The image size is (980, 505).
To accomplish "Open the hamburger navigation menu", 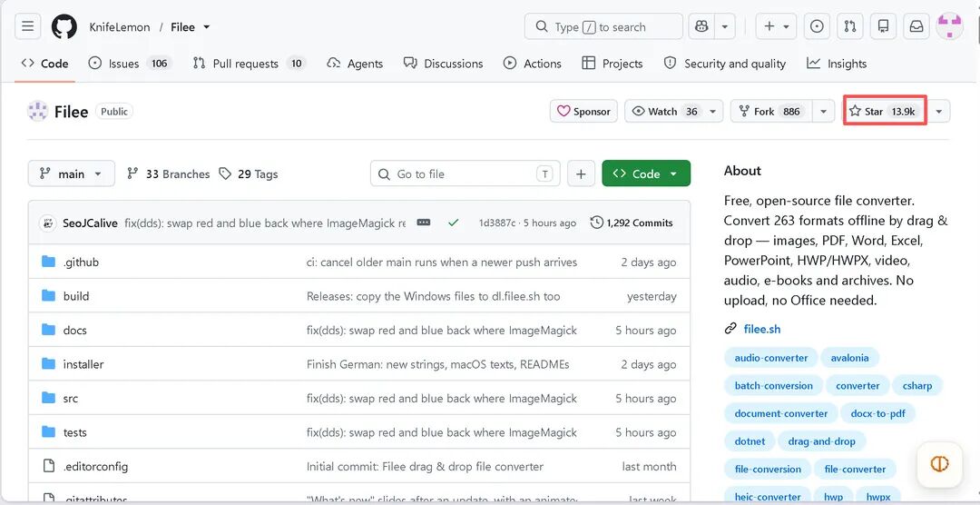I will point(27,27).
